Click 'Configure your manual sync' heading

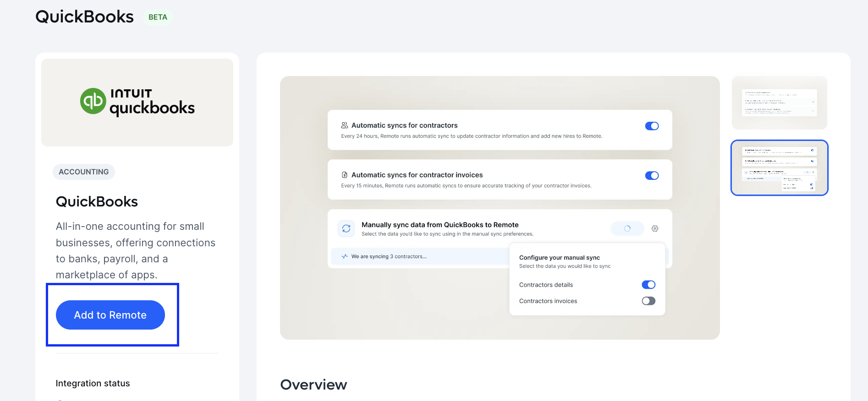[559, 258]
